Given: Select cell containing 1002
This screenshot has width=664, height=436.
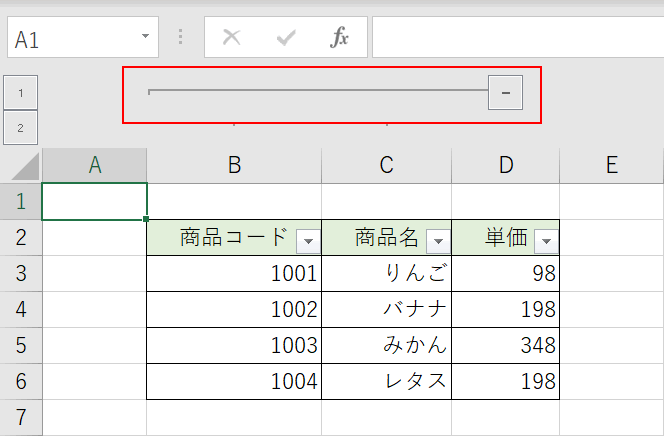Looking at the screenshot, I should (x=234, y=309).
